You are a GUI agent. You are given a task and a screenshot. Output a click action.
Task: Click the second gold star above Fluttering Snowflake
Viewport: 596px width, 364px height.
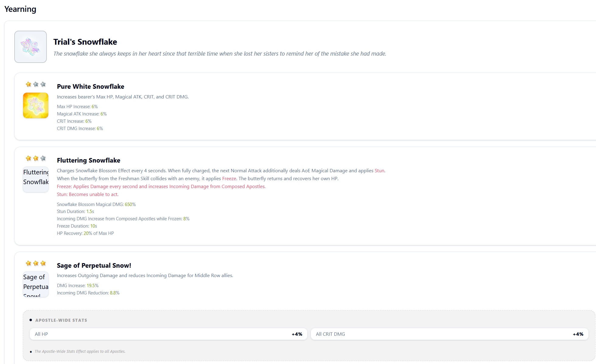click(x=36, y=158)
